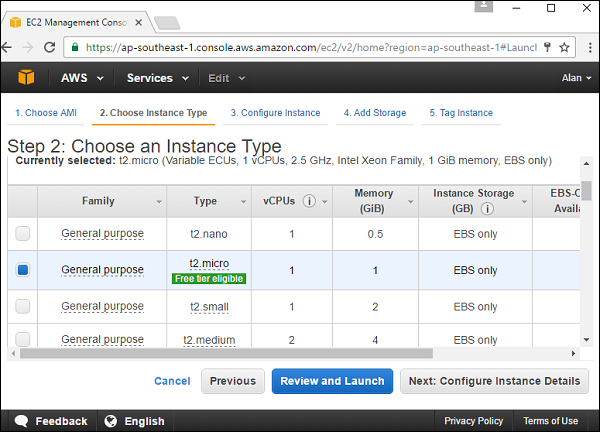This screenshot has height=432, width=600.
Task: Click the English language globe icon
Action: [110, 421]
